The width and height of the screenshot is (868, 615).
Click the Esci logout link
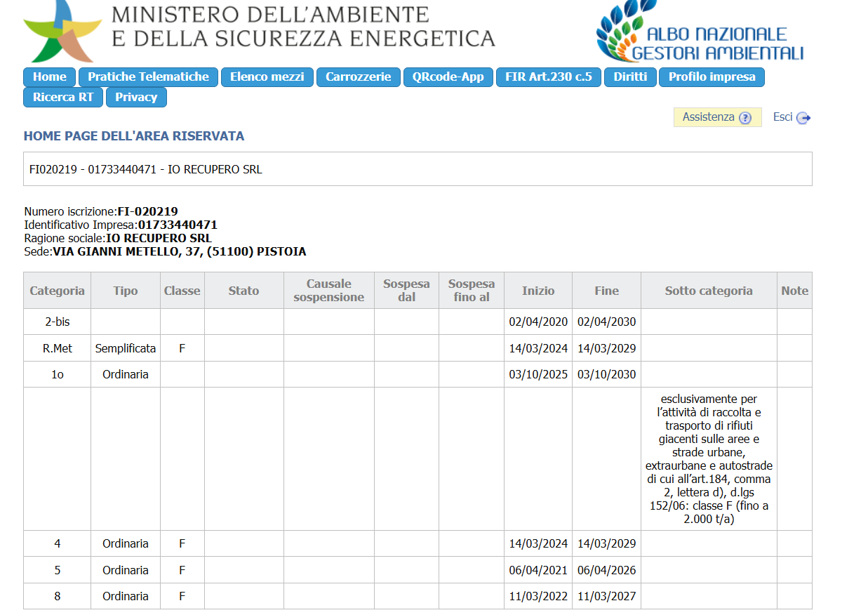(782, 117)
